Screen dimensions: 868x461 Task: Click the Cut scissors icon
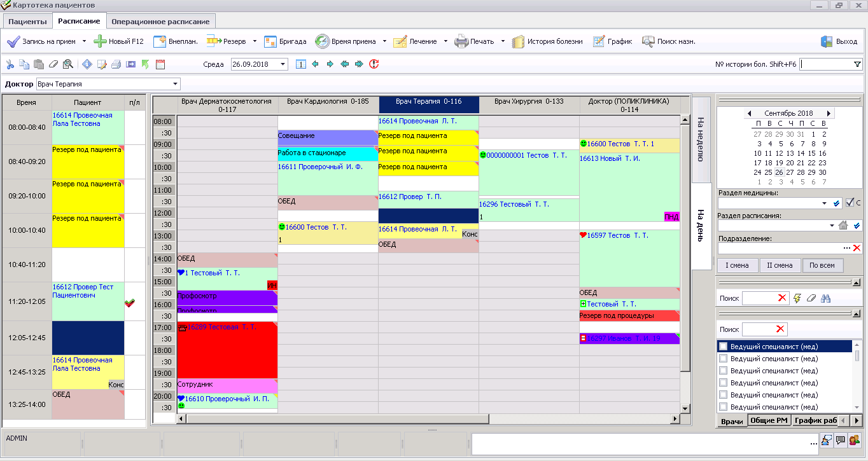click(10, 64)
